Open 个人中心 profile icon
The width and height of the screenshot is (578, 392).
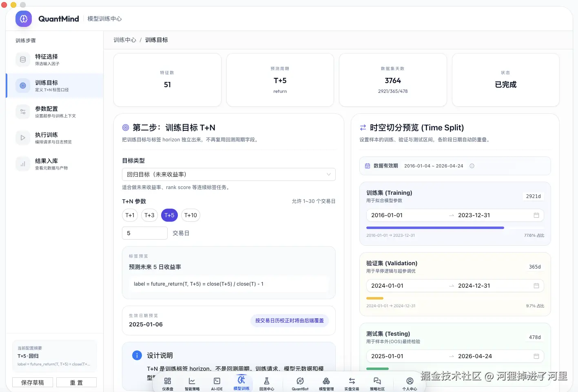pyautogui.click(x=410, y=383)
